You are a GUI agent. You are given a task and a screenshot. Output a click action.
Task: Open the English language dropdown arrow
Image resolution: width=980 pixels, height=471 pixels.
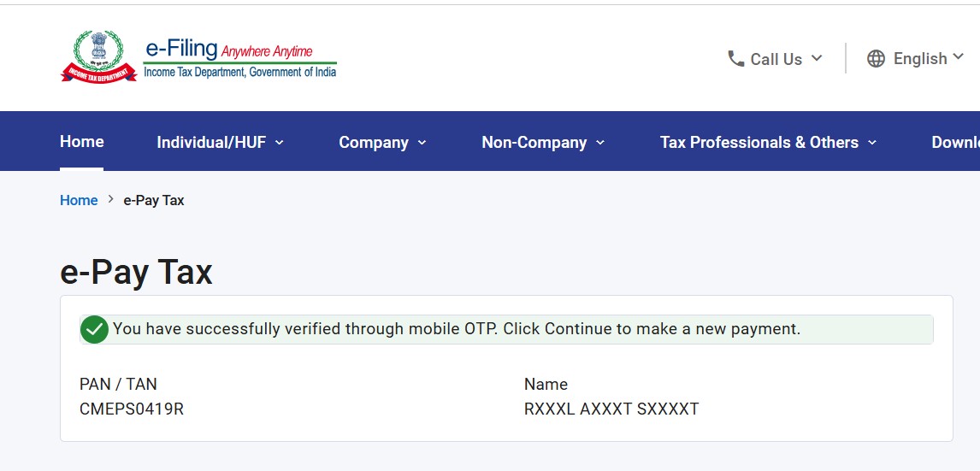tap(959, 57)
